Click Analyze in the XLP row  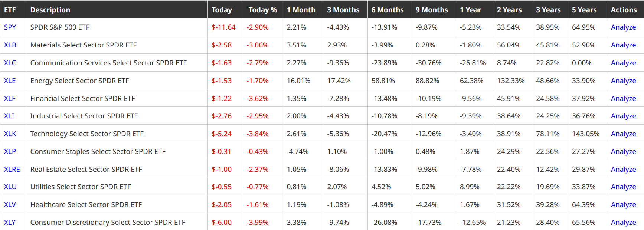623,152
